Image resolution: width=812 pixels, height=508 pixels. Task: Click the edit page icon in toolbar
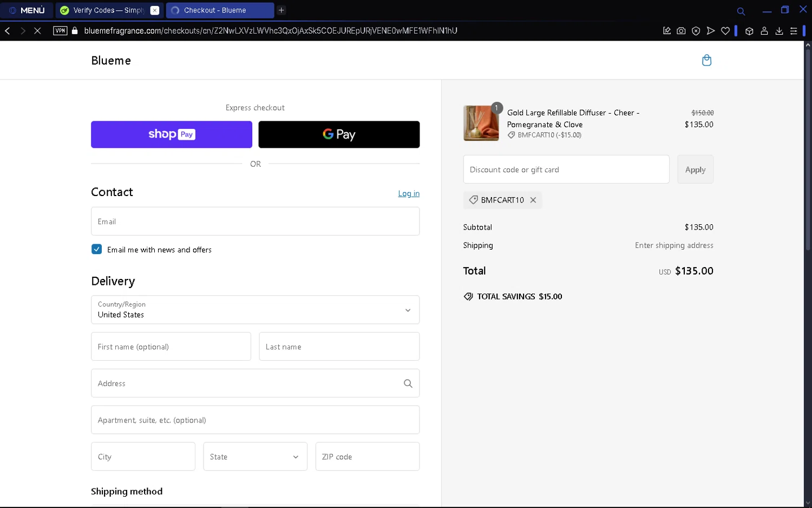pyautogui.click(x=667, y=31)
